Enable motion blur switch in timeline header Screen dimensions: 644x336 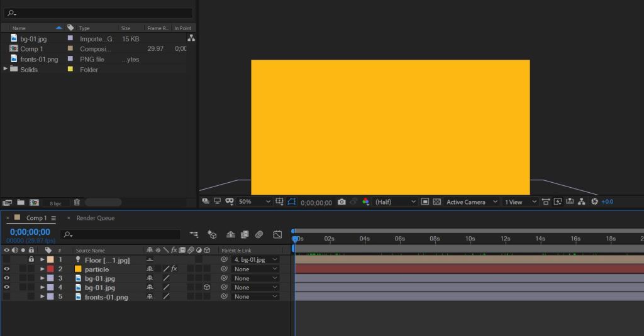pos(258,235)
